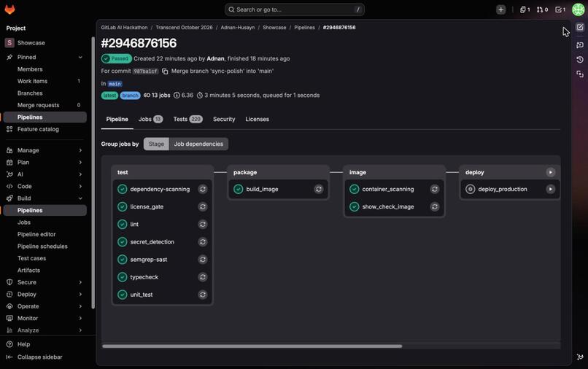Viewport: 588px width, 369px height.
Task: Retry the semgrep-sast job
Action: pos(203,260)
